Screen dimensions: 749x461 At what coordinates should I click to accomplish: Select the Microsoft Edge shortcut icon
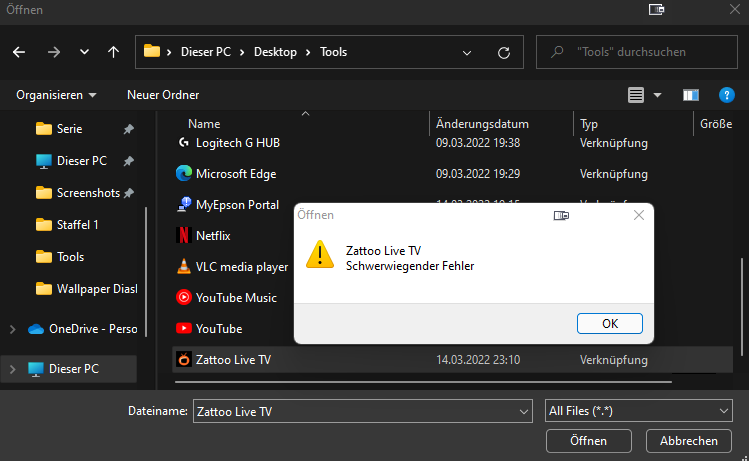[x=183, y=173]
